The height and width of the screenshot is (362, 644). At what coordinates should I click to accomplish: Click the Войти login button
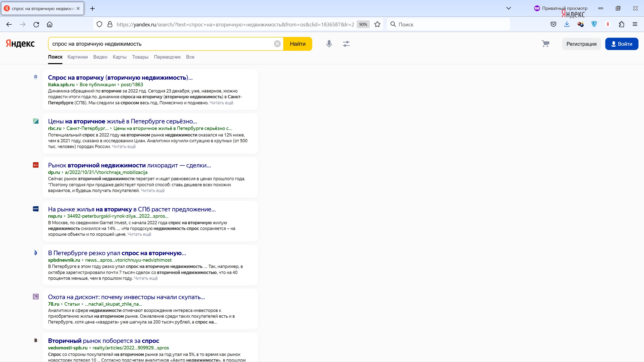[x=622, y=44]
